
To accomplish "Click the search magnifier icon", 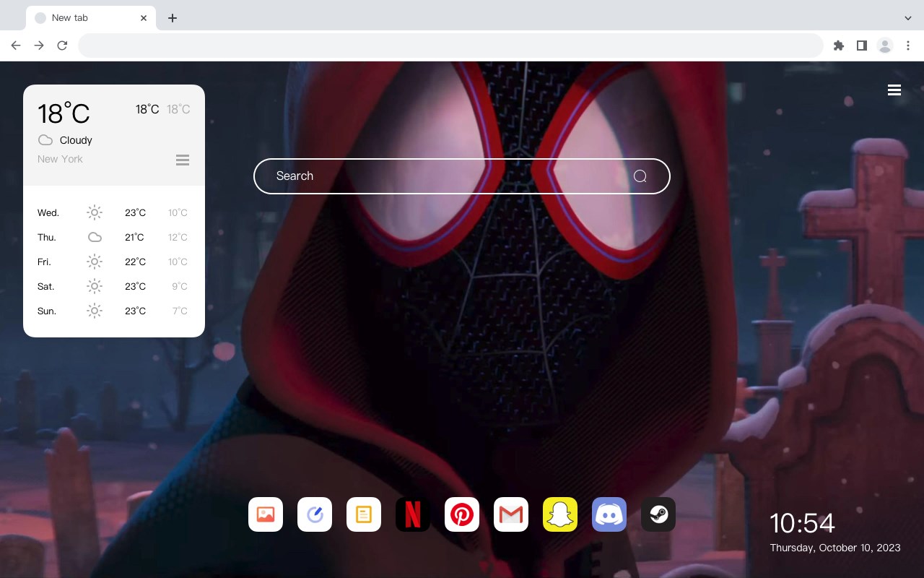I will coord(640,176).
